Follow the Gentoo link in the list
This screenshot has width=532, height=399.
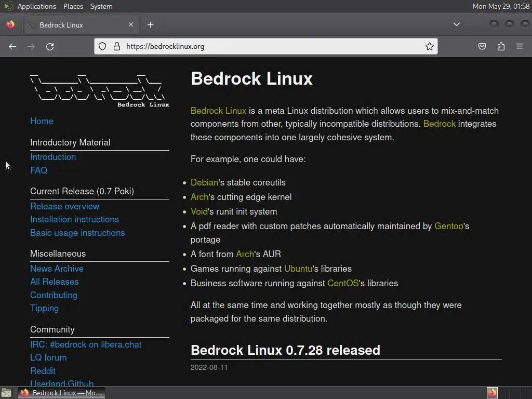[x=448, y=226]
